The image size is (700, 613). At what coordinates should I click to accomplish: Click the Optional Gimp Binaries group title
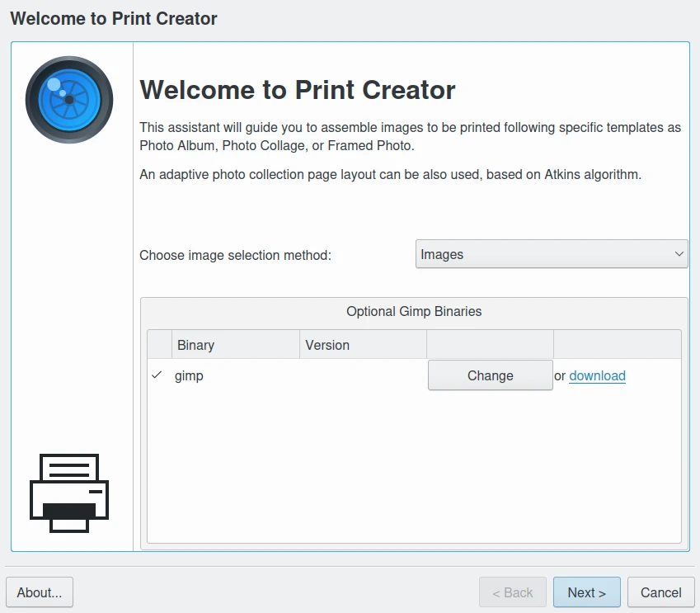(x=414, y=312)
